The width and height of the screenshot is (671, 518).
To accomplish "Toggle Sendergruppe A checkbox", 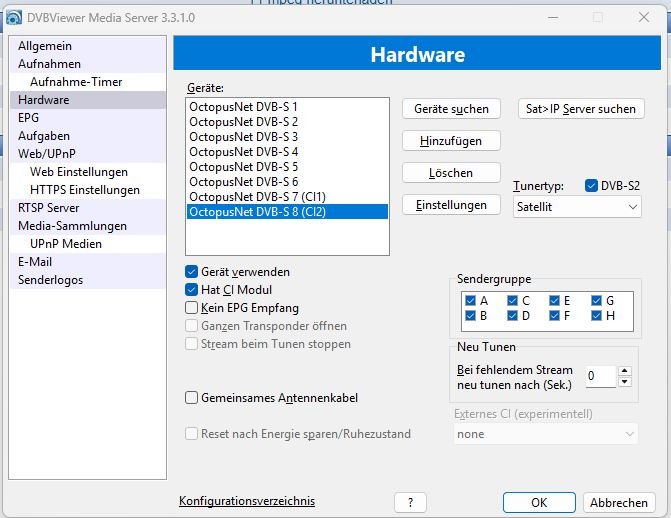I will click(471, 300).
